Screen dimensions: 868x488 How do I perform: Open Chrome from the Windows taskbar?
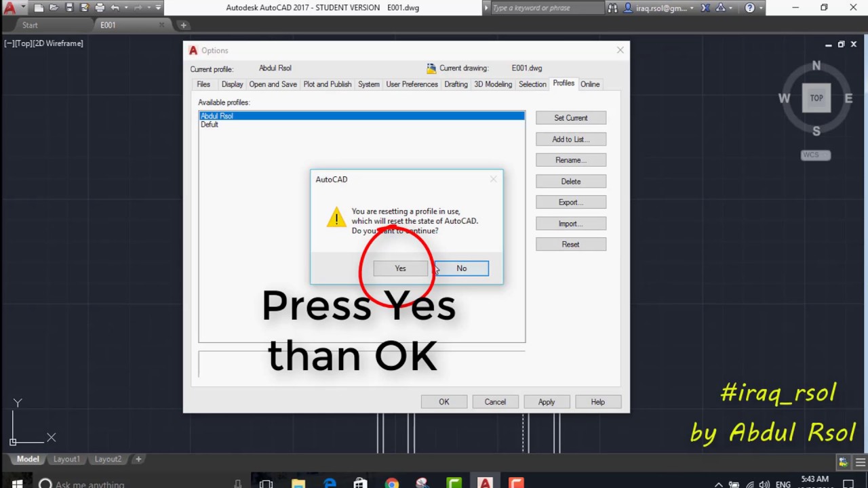[x=391, y=484]
